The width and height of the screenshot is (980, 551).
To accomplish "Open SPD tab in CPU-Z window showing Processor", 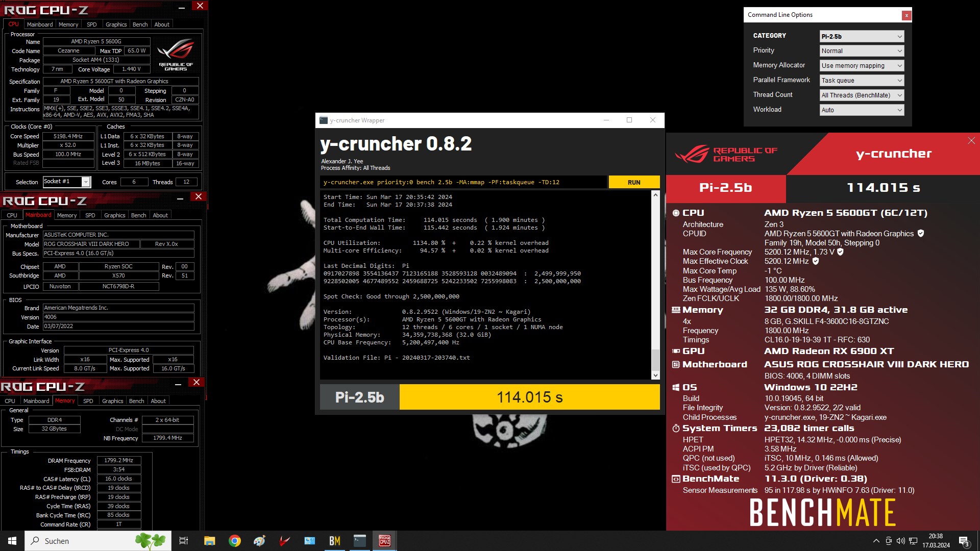I will click(x=92, y=24).
